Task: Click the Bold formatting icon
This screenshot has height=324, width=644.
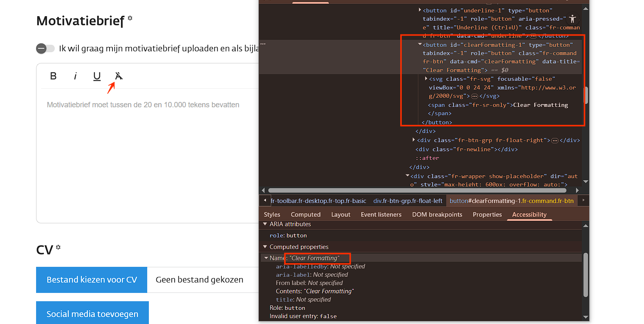Action: point(53,76)
